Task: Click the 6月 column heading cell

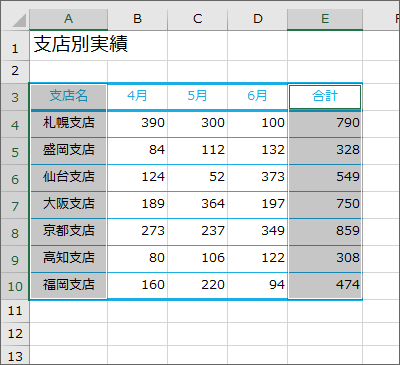Action: [x=257, y=97]
